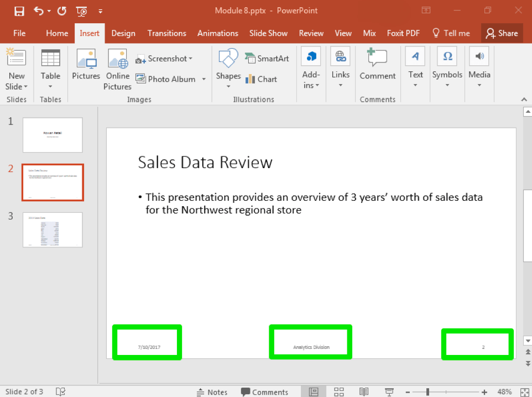Open Photo Album tool
This screenshot has height=397, width=532.
pyautogui.click(x=165, y=79)
